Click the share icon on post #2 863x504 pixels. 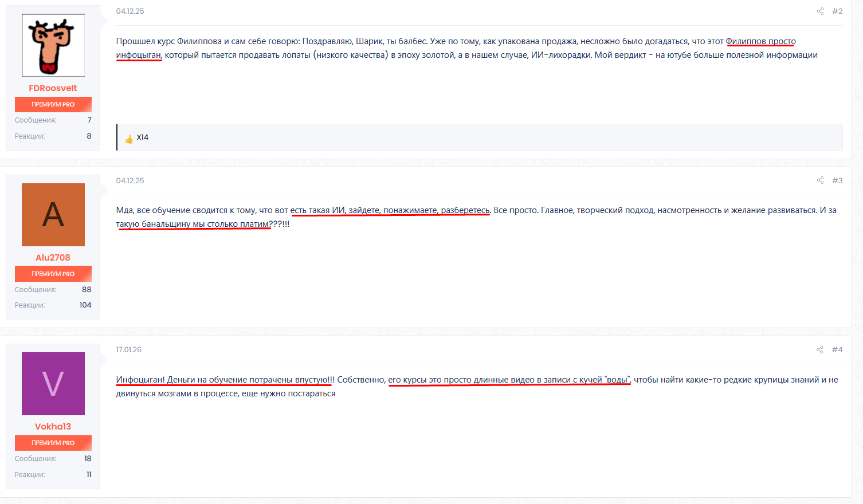[x=820, y=11]
